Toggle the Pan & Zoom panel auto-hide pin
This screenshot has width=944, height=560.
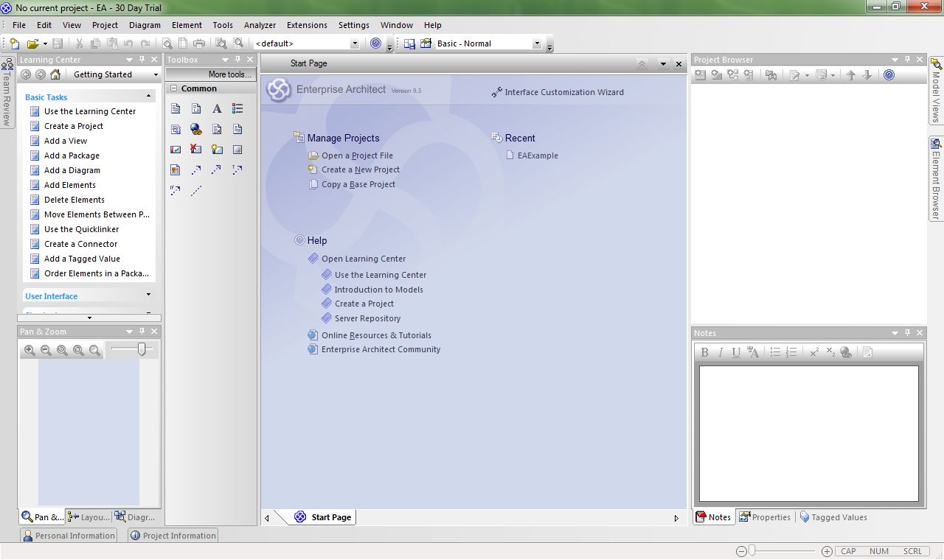pyautogui.click(x=142, y=332)
